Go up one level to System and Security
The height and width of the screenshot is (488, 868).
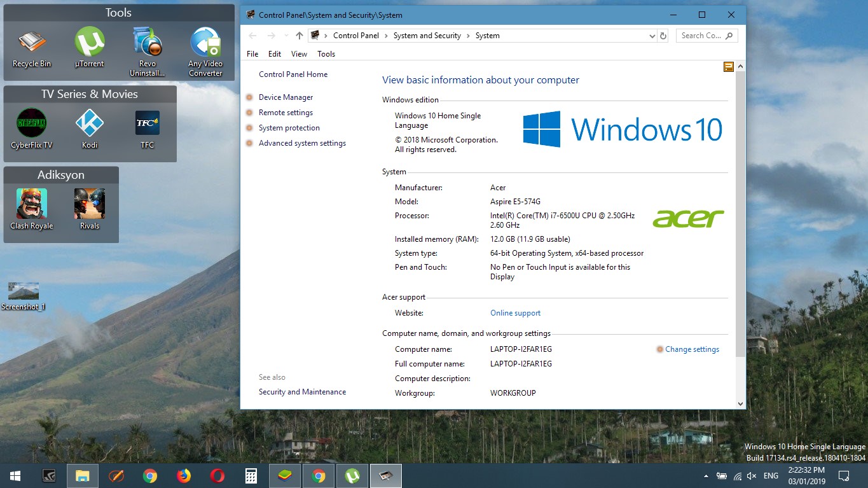point(300,36)
